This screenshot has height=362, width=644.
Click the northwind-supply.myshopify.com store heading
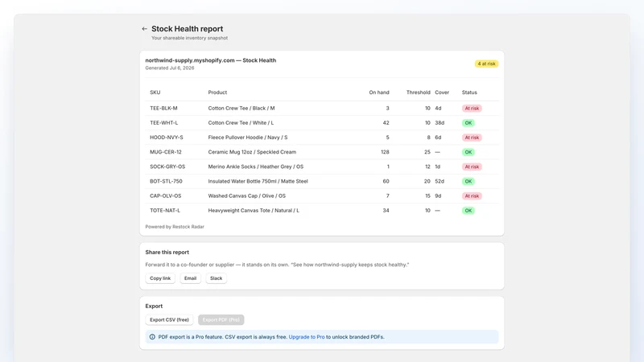[x=211, y=60]
